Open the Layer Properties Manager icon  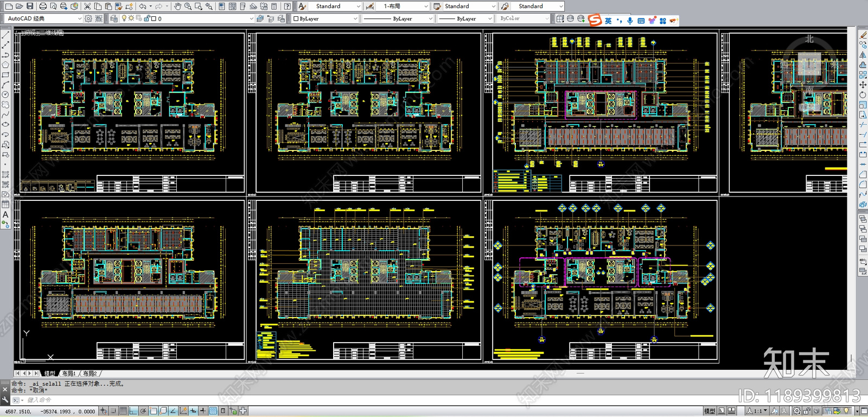coord(114,18)
